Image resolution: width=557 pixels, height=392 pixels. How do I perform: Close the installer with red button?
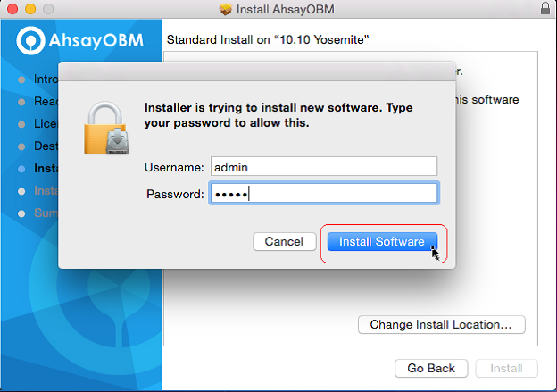[x=12, y=9]
